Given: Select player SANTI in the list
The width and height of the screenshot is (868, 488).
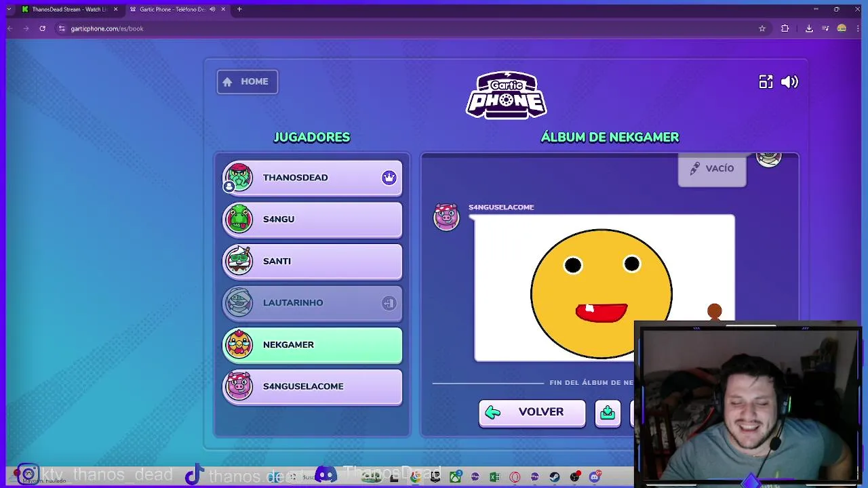Looking at the screenshot, I should (312, 261).
